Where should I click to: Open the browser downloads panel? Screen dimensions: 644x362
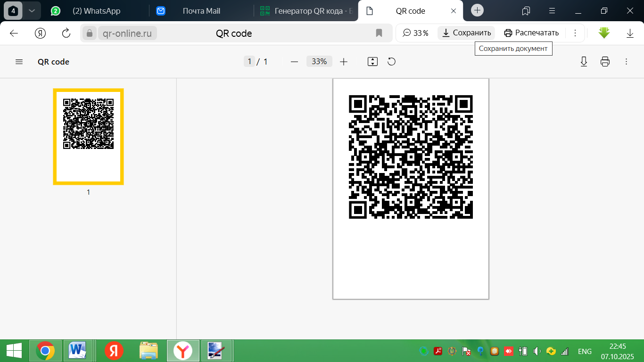pos(630,33)
